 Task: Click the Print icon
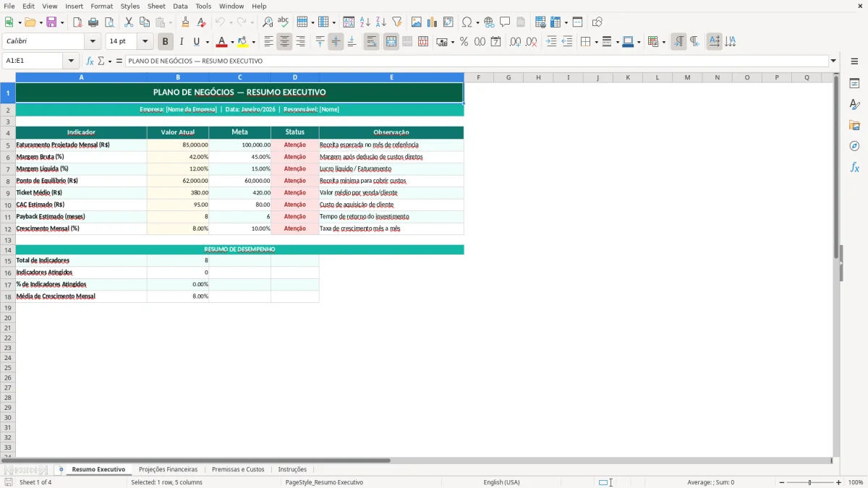click(93, 22)
